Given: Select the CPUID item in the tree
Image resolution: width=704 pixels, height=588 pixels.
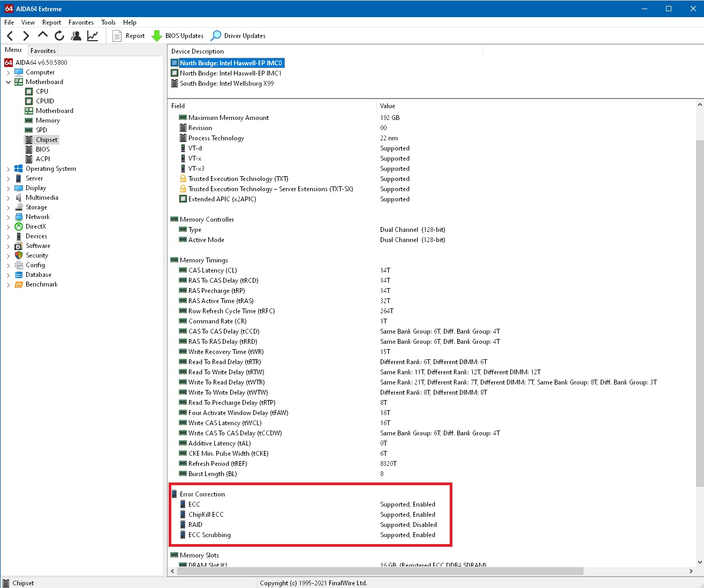Looking at the screenshot, I should (45, 101).
